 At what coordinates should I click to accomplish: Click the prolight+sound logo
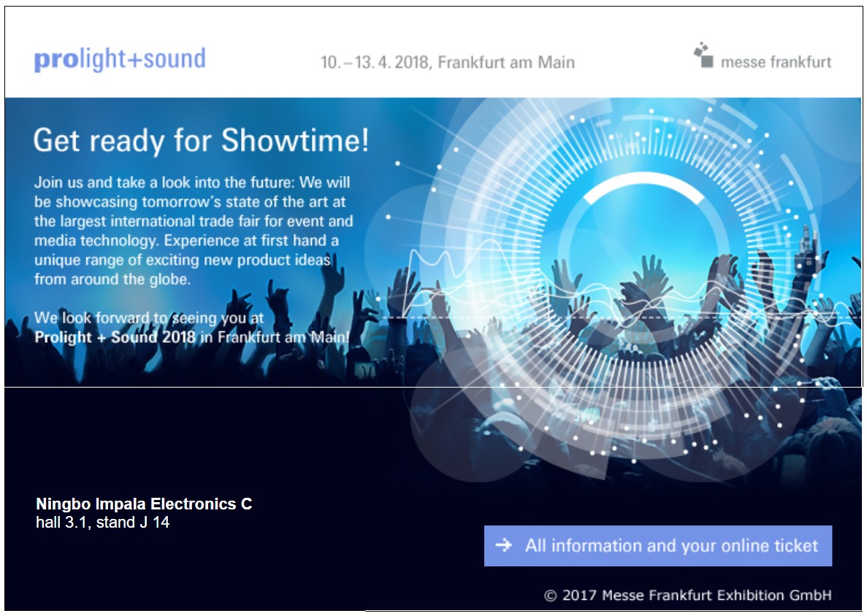[120, 59]
